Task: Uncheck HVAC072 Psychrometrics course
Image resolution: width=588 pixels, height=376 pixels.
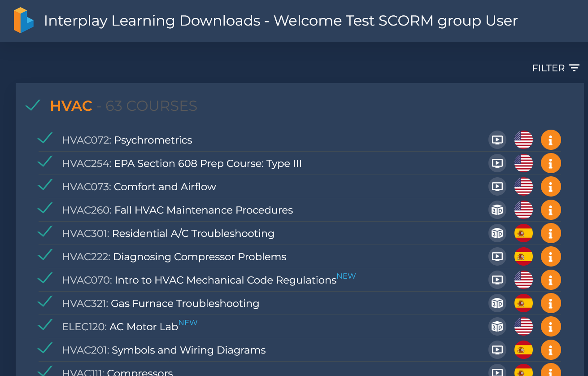Action: tap(45, 138)
